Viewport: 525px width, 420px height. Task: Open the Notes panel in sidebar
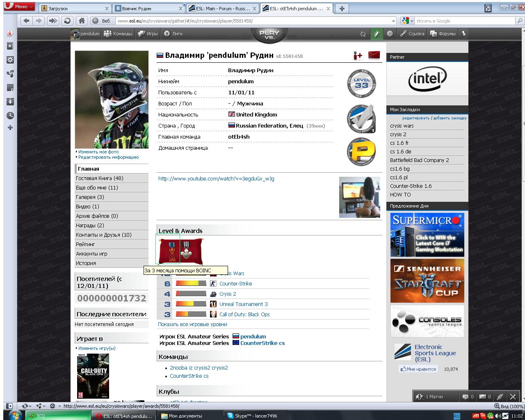[10, 88]
